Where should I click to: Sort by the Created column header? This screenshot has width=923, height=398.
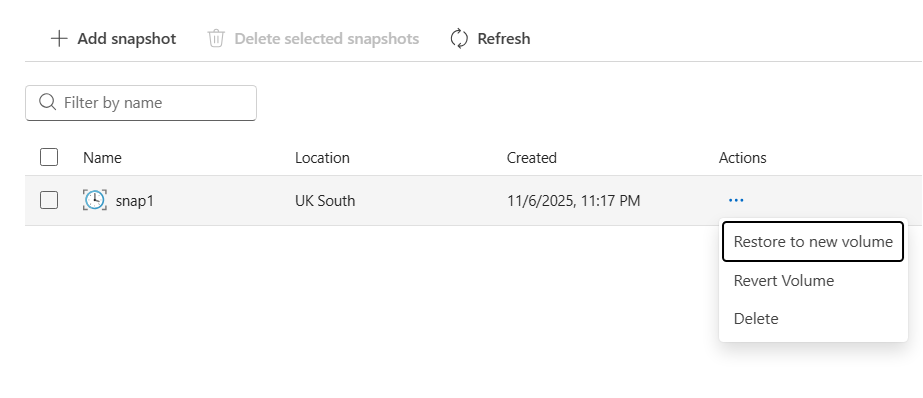tap(532, 158)
